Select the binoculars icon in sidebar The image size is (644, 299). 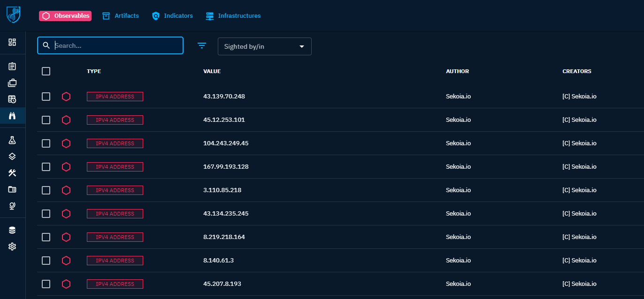12,115
